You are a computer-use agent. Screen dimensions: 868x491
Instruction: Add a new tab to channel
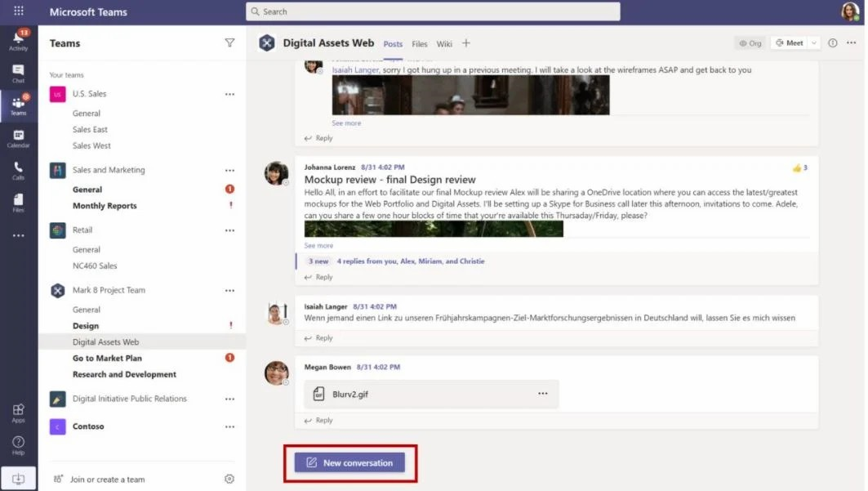point(466,43)
